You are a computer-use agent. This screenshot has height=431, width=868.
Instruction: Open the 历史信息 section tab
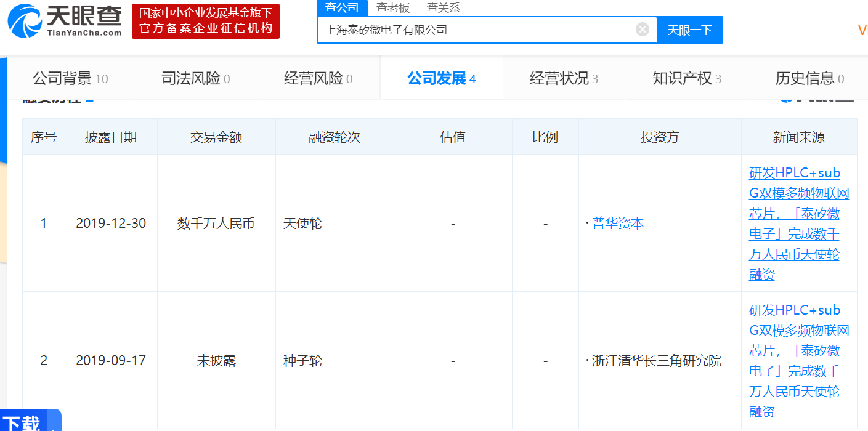tap(809, 78)
